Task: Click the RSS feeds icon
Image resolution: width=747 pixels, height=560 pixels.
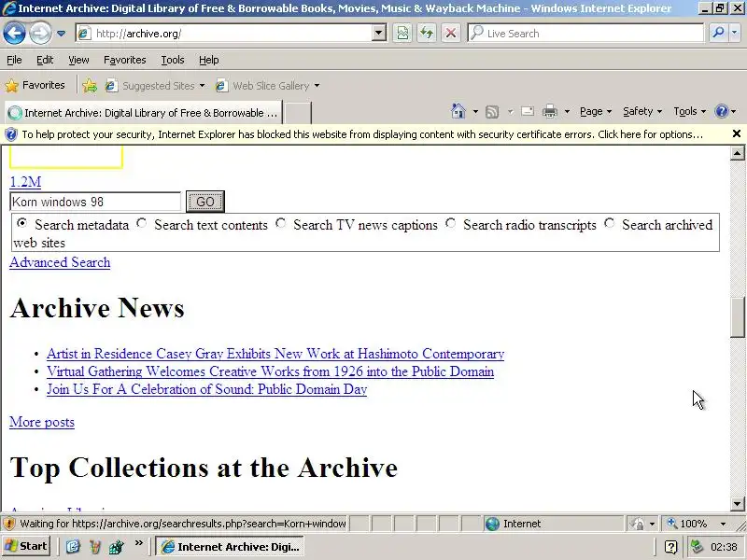Action: pyautogui.click(x=492, y=112)
